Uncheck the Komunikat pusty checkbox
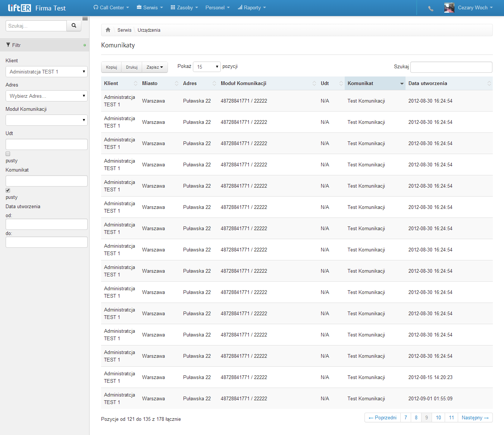The width and height of the screenshot is (504, 435). [x=8, y=190]
